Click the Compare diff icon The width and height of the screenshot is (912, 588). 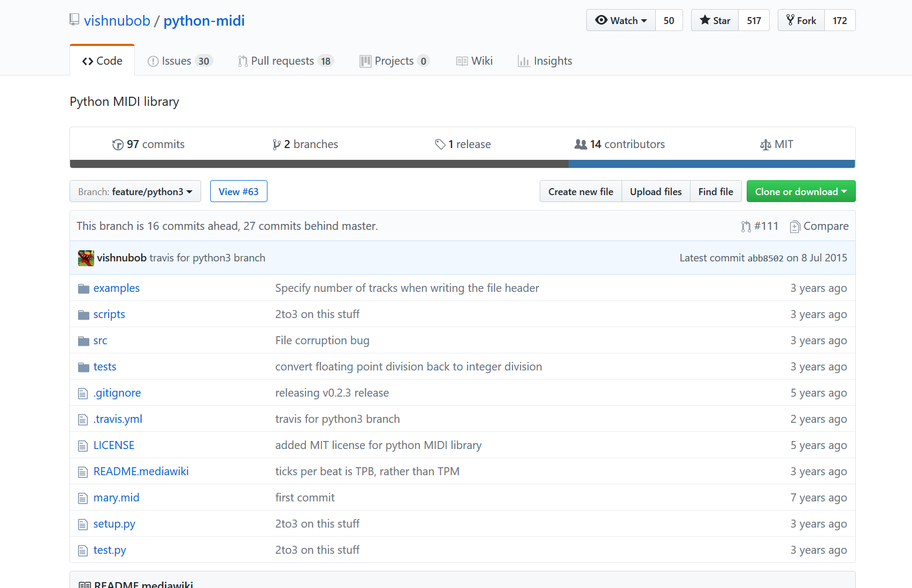(795, 227)
